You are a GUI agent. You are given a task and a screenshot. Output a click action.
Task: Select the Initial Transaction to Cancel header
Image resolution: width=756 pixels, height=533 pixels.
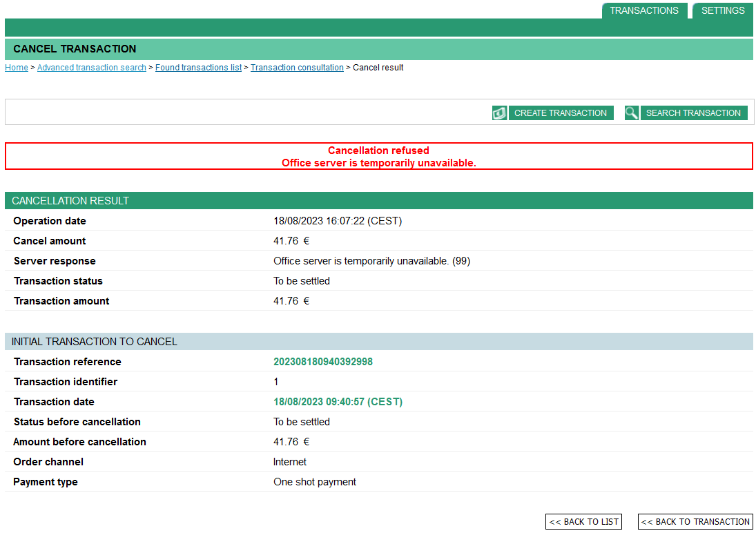pyautogui.click(x=95, y=342)
